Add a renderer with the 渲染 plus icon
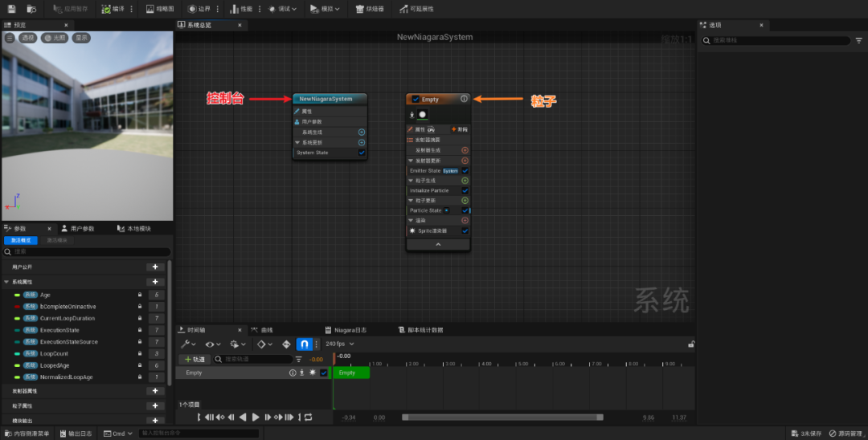868x440 pixels. click(x=465, y=220)
